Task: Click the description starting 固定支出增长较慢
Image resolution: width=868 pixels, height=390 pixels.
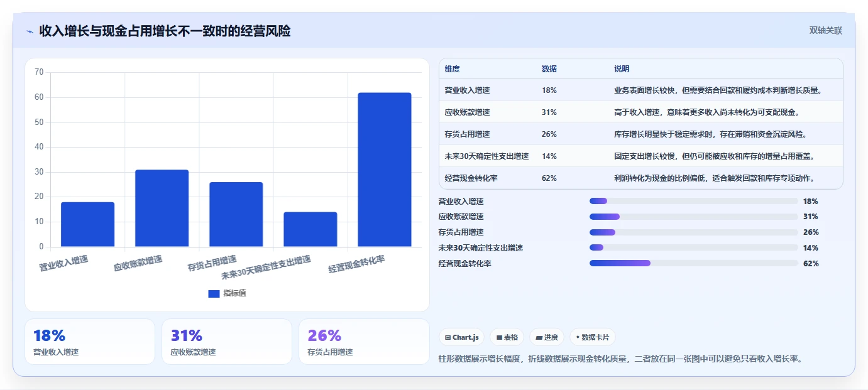Action: [x=714, y=156]
